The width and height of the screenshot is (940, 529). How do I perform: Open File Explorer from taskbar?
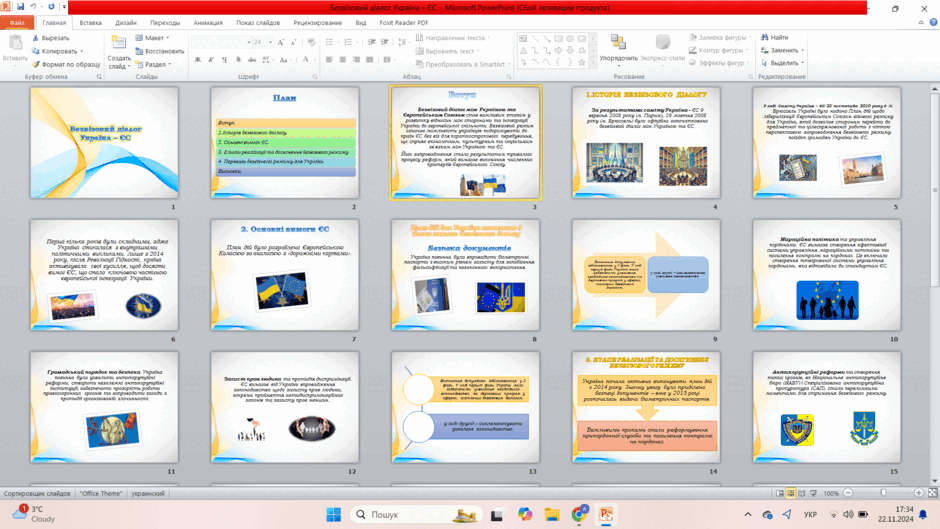pos(552,515)
